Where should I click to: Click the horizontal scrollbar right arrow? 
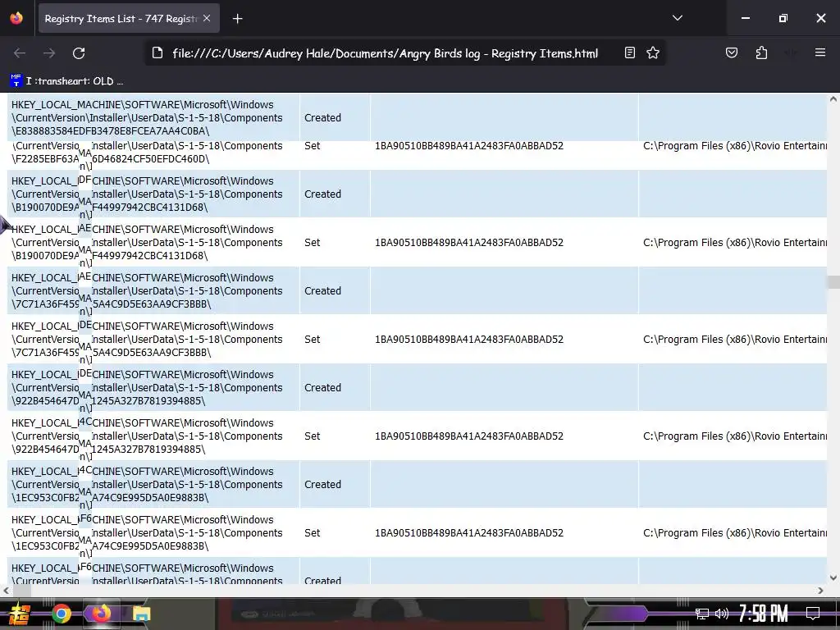820,591
